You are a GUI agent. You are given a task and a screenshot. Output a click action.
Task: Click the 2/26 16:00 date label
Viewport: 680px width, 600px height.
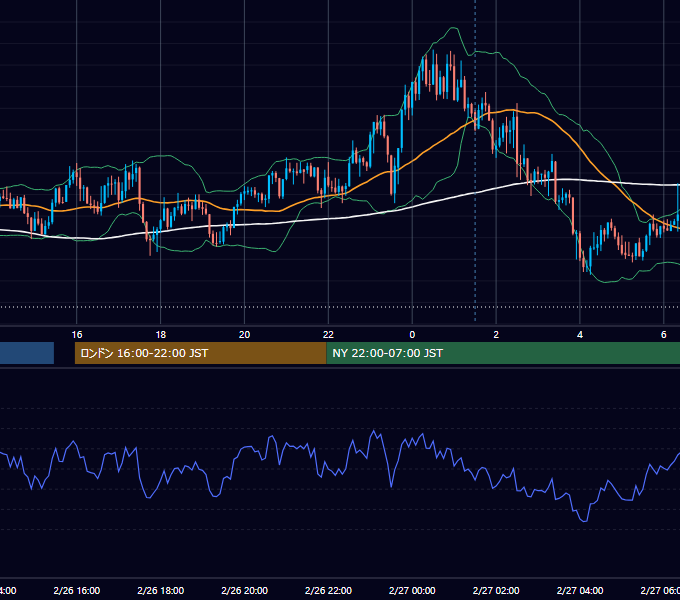coord(77,590)
